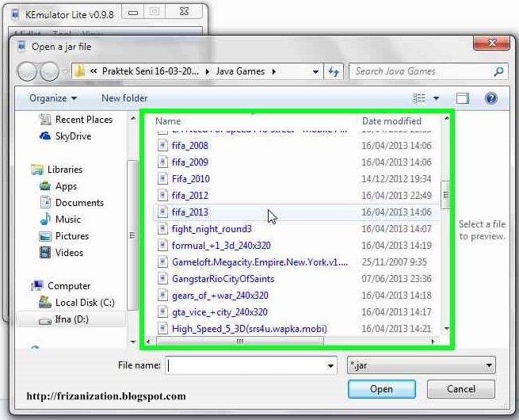Expand arrow after Praktek Seni breadcrumb
519x420 pixels.
[x=207, y=71]
